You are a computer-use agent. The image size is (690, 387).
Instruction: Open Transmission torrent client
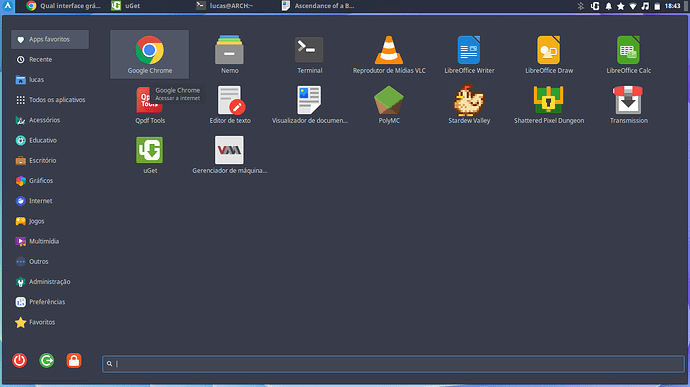tap(628, 105)
